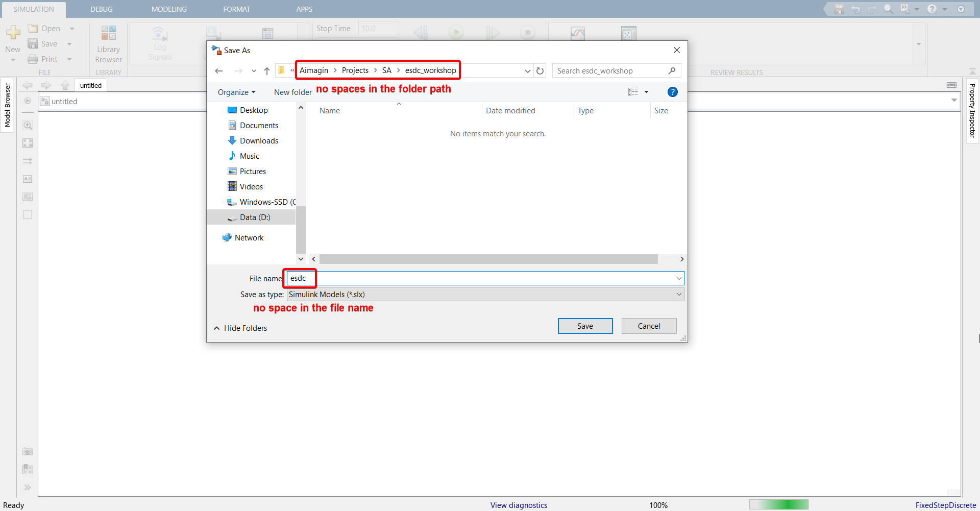
Task: Click the search magnifier in the search box
Action: click(672, 71)
